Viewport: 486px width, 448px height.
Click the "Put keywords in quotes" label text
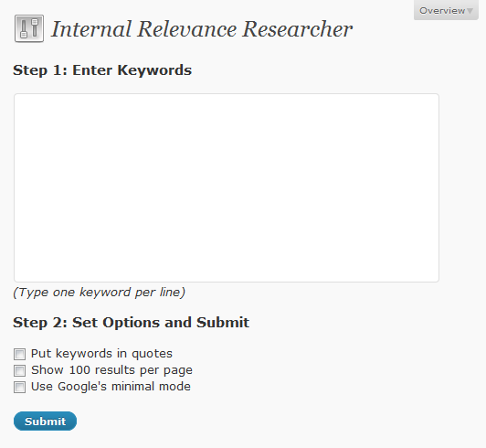coord(101,354)
